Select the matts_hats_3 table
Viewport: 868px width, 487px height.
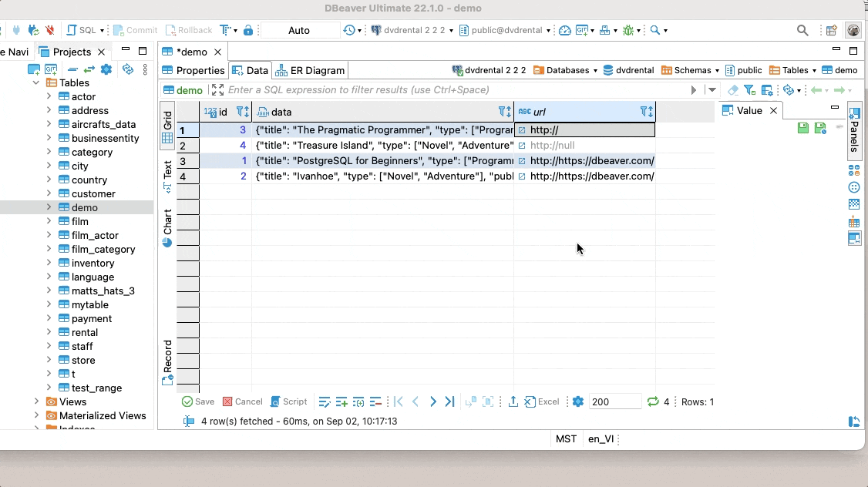click(x=103, y=291)
